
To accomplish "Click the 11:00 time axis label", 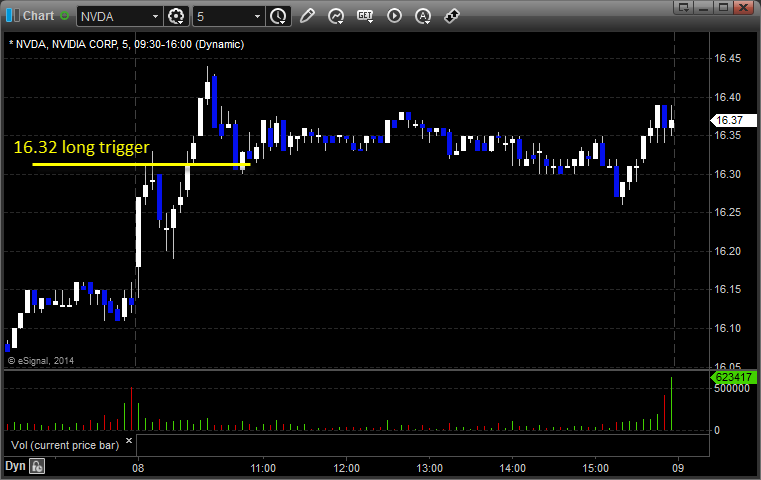I will coord(263,468).
